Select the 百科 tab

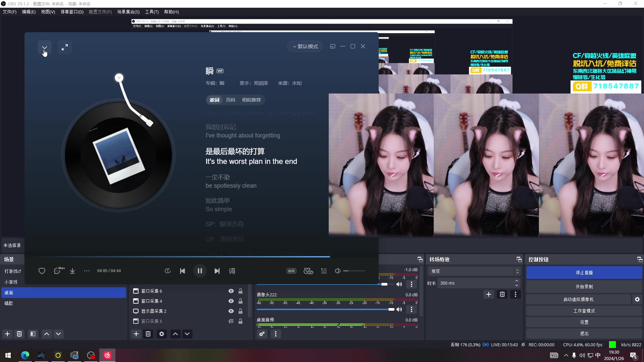click(x=230, y=100)
